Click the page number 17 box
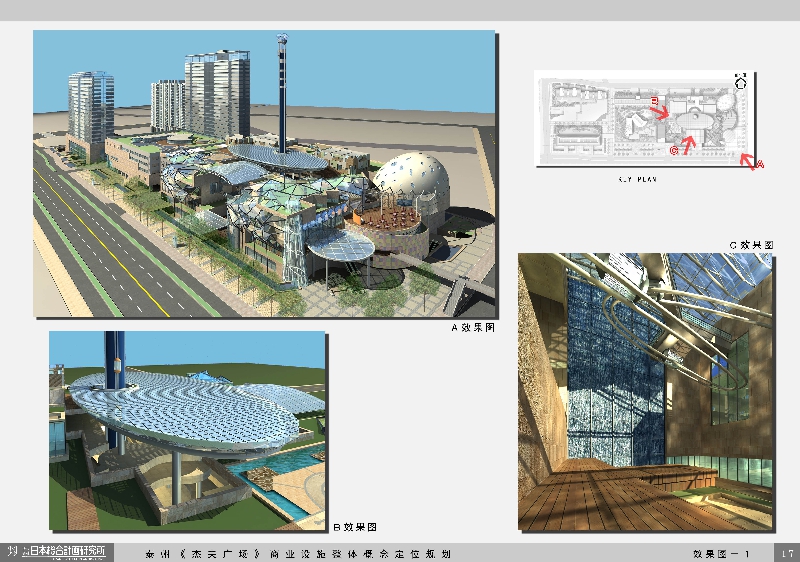The image size is (800, 562). [787, 552]
